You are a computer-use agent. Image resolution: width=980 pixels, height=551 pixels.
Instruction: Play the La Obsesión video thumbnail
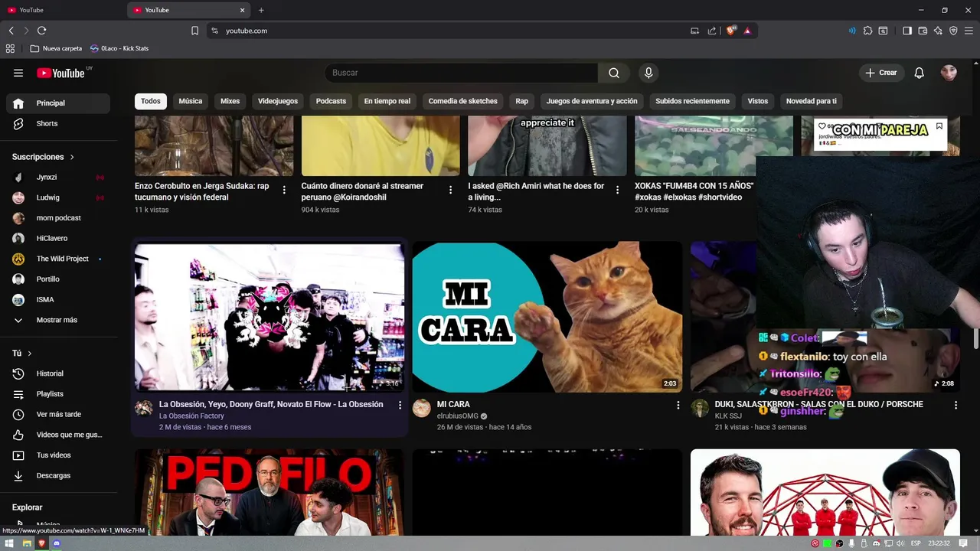point(269,317)
